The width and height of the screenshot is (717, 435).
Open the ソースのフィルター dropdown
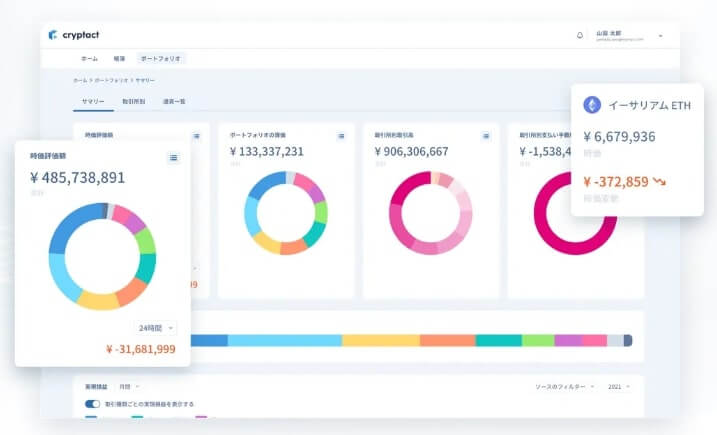click(565, 386)
